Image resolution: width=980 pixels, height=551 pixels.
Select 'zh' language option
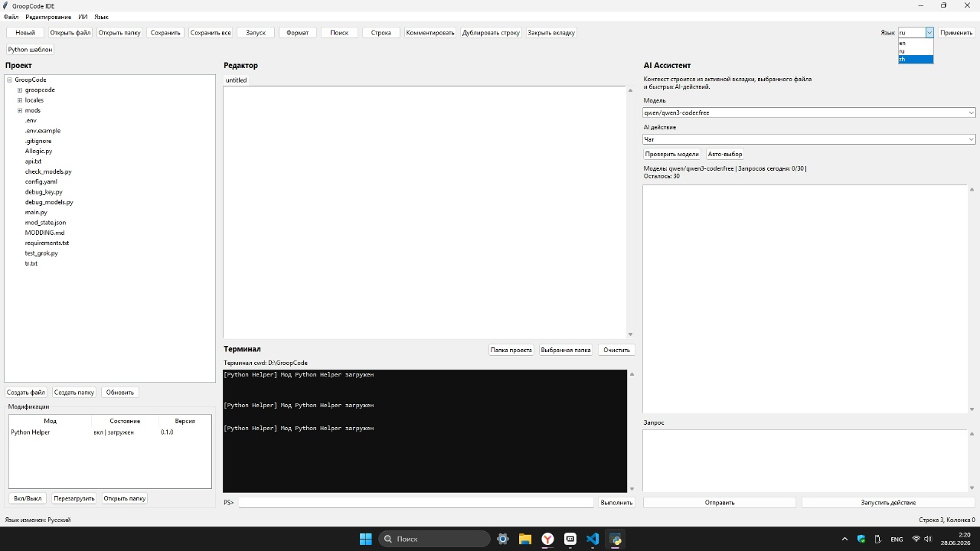click(x=916, y=59)
